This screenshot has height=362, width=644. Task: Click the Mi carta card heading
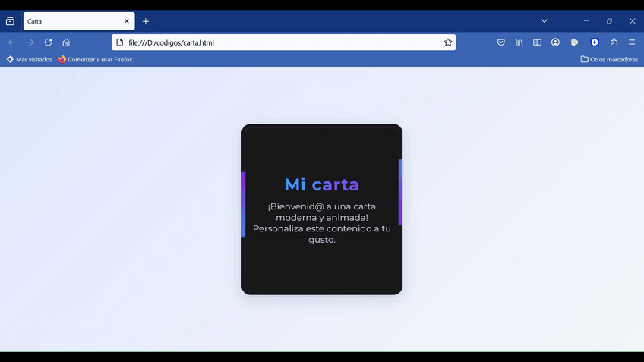[322, 184]
